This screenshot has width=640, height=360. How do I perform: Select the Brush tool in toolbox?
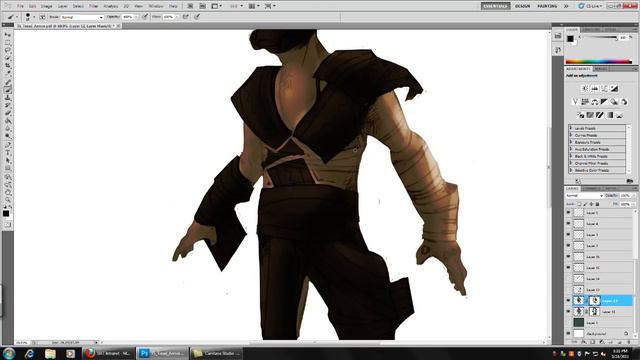coord(8,89)
